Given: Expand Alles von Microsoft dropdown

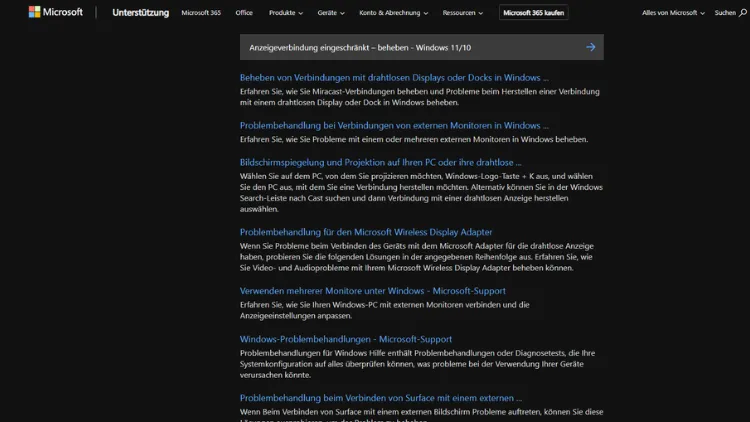Looking at the screenshot, I should [x=673, y=13].
